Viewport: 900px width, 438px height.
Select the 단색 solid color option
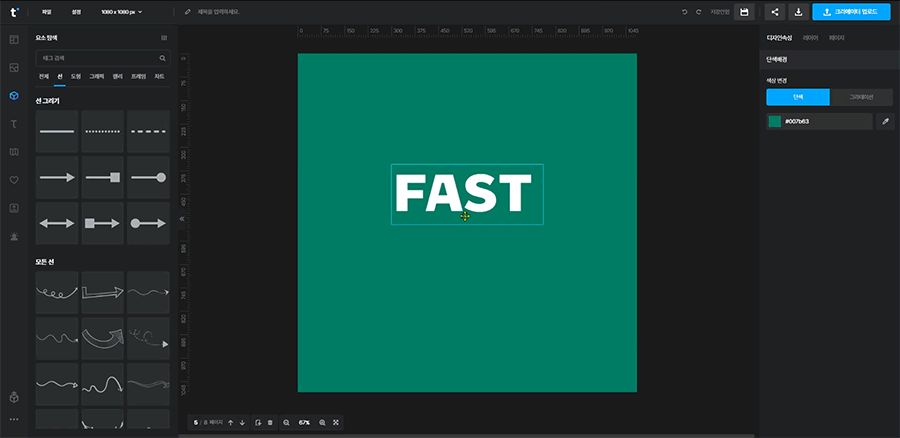click(x=797, y=97)
